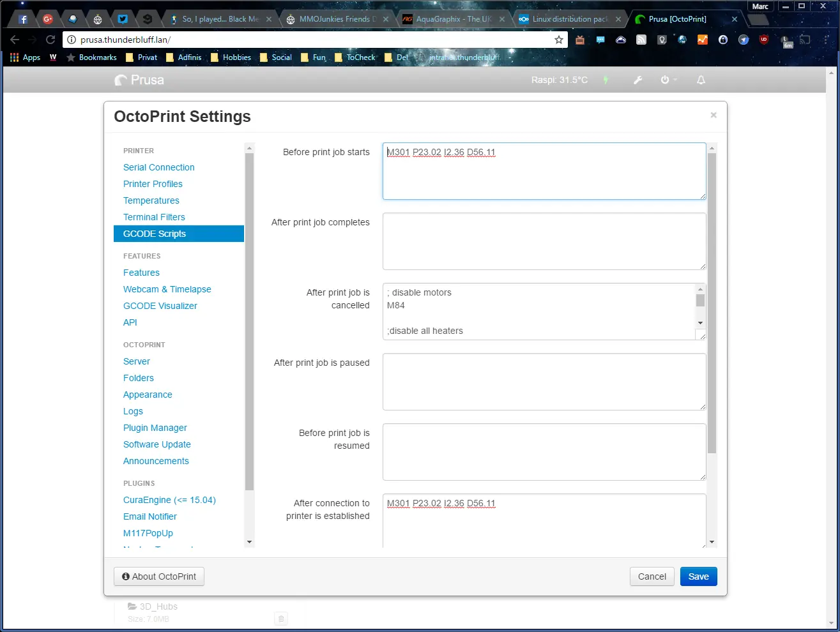This screenshot has width=840, height=632.
Task: Click the Prusa logo in the navbar
Action: [x=139, y=80]
